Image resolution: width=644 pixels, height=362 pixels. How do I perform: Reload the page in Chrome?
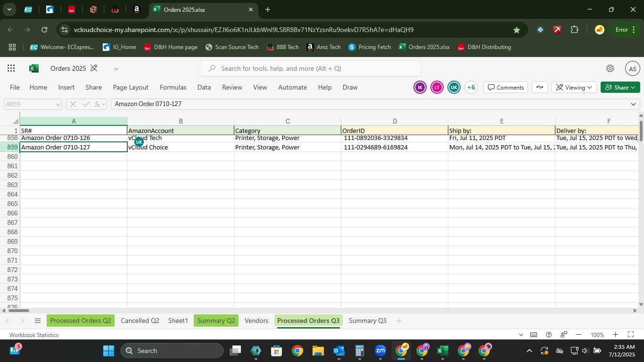point(44,30)
